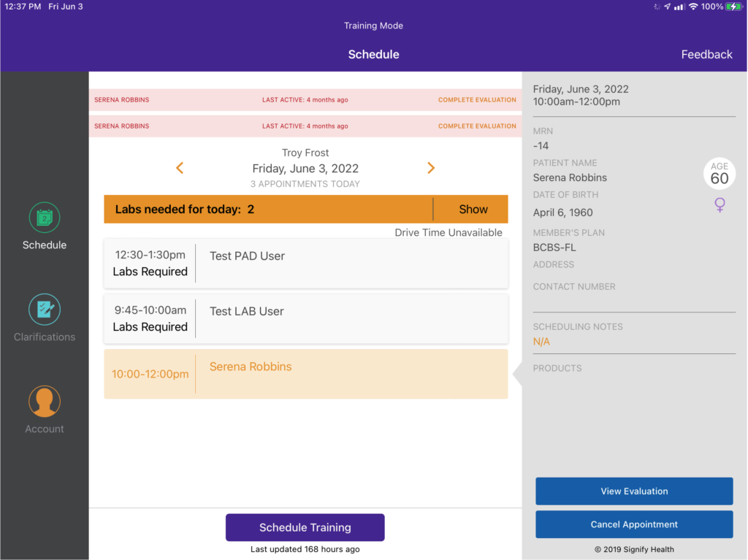Screen dimensions: 748x560
Task: Open the Account profile icon
Action: (45, 402)
